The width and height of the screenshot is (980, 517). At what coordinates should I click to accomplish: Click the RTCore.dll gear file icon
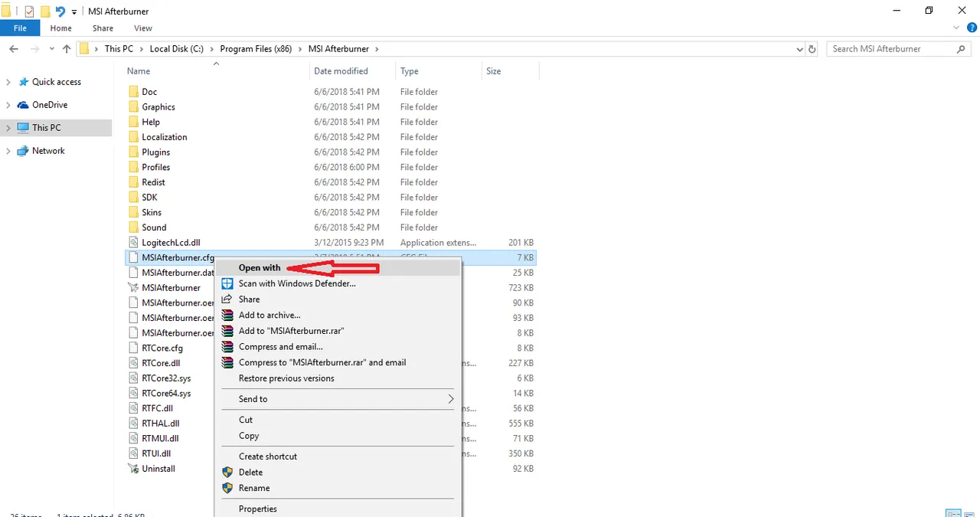coord(133,363)
